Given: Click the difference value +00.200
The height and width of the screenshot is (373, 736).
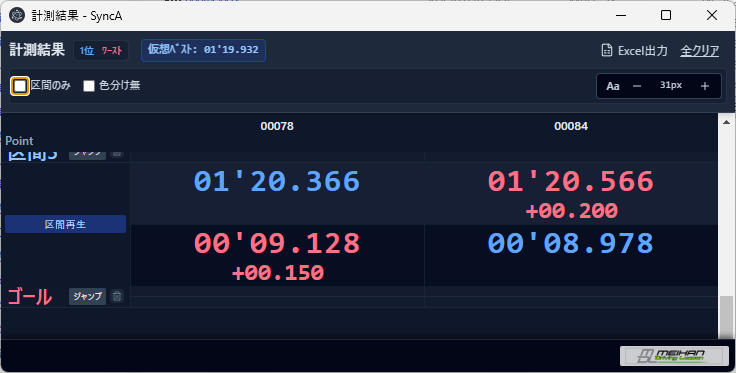Looking at the screenshot, I should point(571,211).
